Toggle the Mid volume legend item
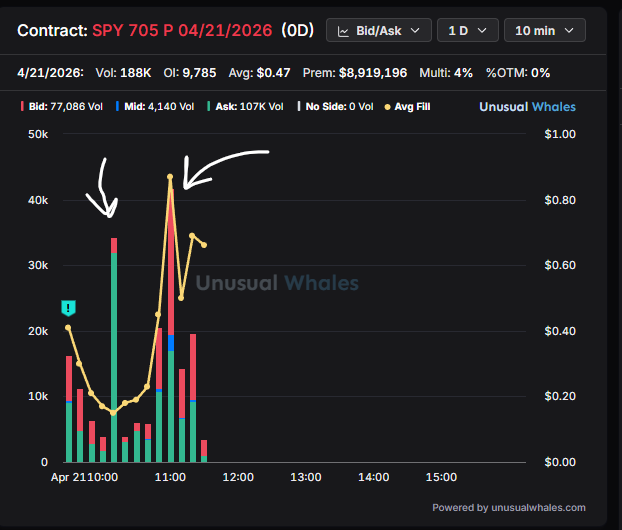This screenshot has width=622, height=530. coord(155,106)
